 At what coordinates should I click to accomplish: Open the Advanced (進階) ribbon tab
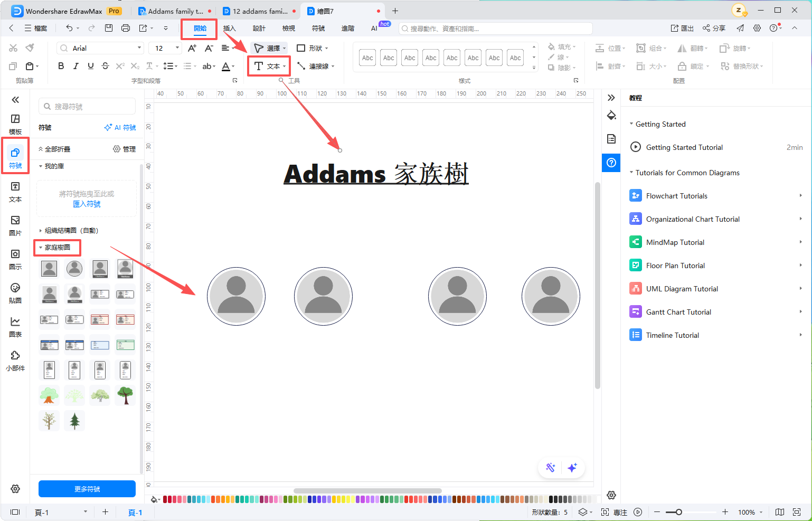[x=347, y=28]
